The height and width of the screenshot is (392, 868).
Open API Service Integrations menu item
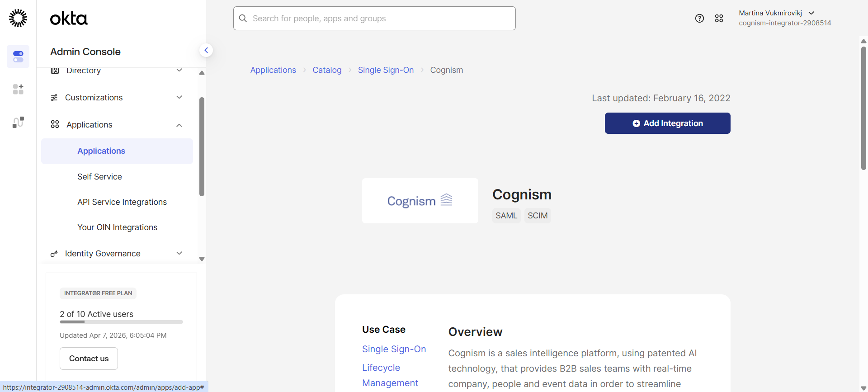point(122,202)
